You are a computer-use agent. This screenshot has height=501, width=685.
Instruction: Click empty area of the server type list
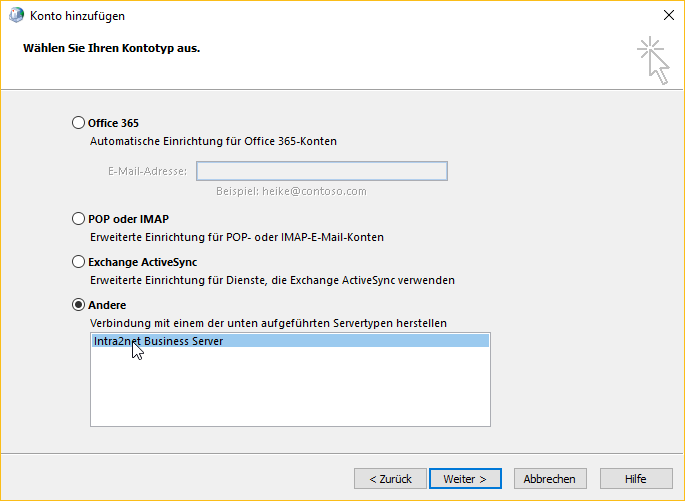pos(291,387)
